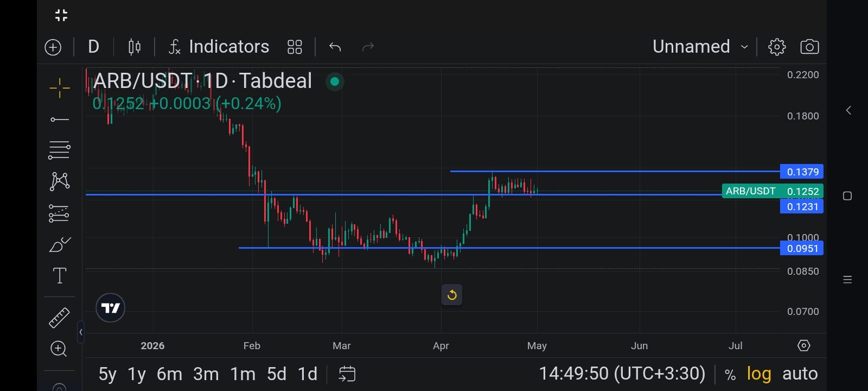868x391 pixels.
Task: Select the 0.1379 horizontal line label
Action: [x=802, y=172]
